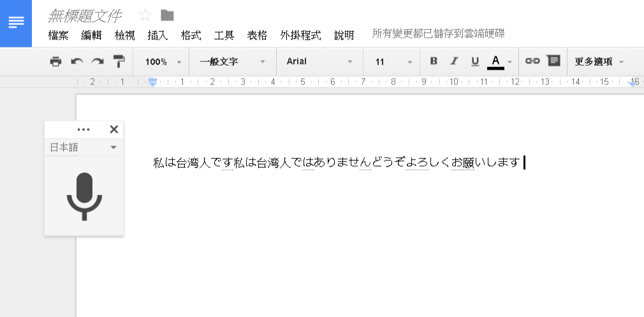
Task: Redo the last action
Action: coord(98,62)
